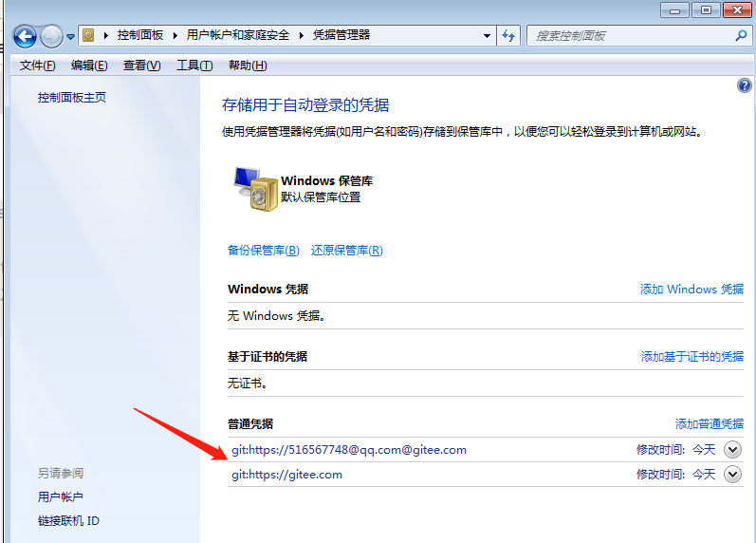Click the 默认保管库位置 text
756x543 pixels.
coord(321,197)
